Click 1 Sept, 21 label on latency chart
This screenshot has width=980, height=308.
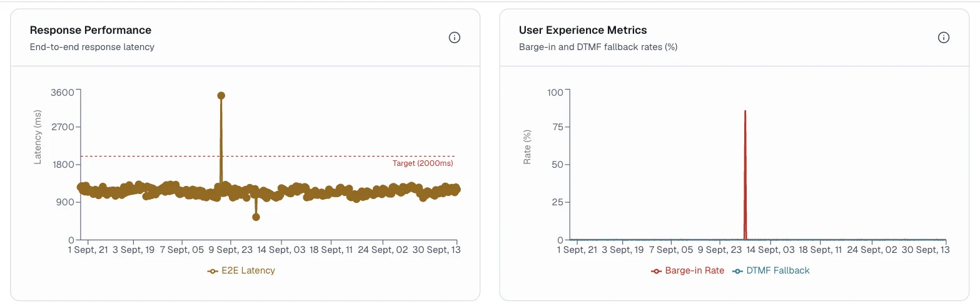click(88, 250)
